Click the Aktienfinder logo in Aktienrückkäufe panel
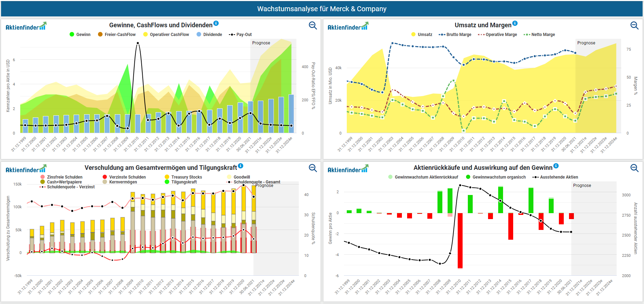 [x=347, y=169]
